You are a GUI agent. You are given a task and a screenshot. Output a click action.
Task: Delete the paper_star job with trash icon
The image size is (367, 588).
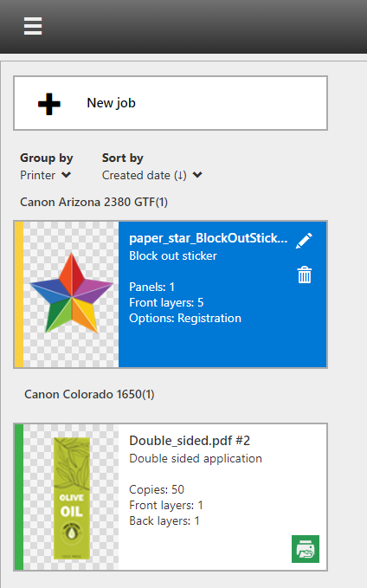click(305, 275)
